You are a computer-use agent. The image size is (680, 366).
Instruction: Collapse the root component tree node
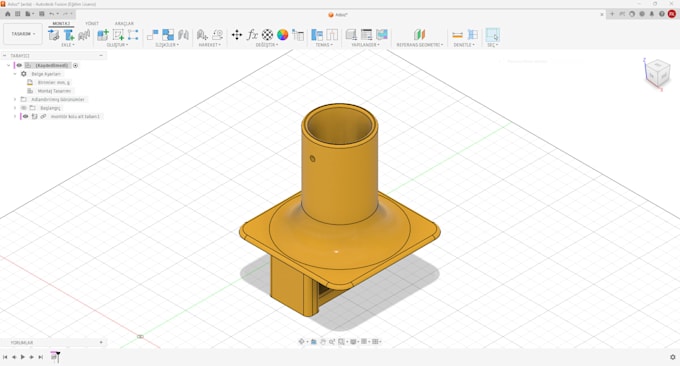point(8,65)
